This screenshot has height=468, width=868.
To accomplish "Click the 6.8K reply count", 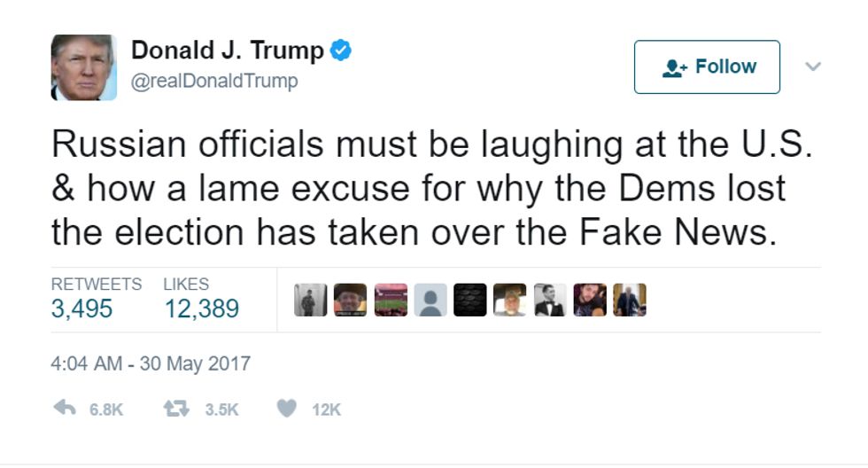I will point(105,409).
